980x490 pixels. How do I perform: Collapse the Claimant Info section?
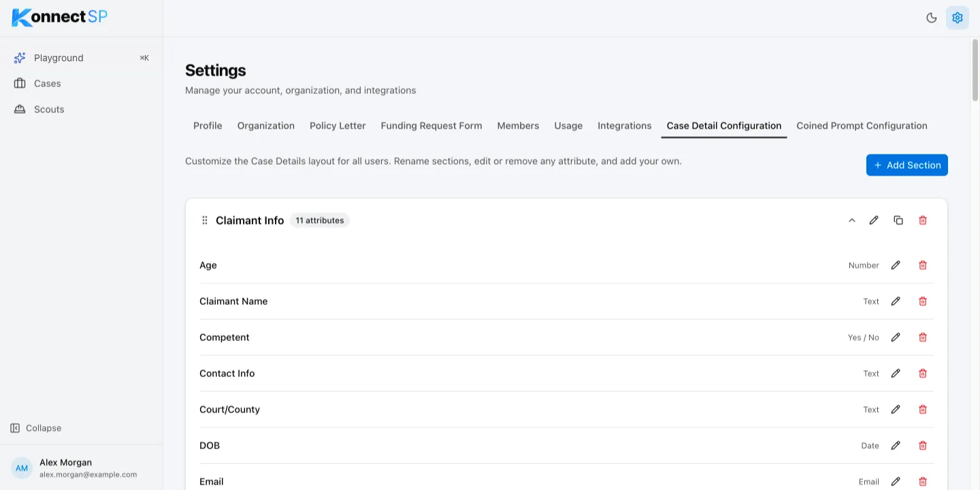(851, 220)
